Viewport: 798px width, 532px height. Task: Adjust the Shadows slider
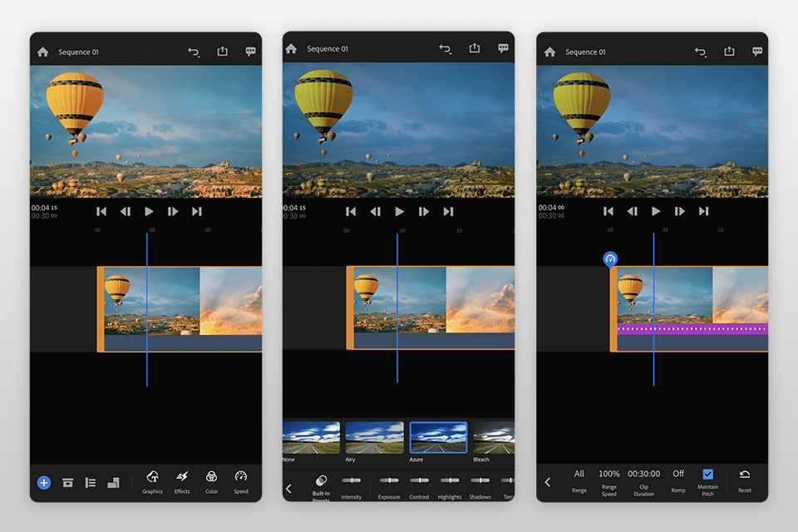pos(480,480)
